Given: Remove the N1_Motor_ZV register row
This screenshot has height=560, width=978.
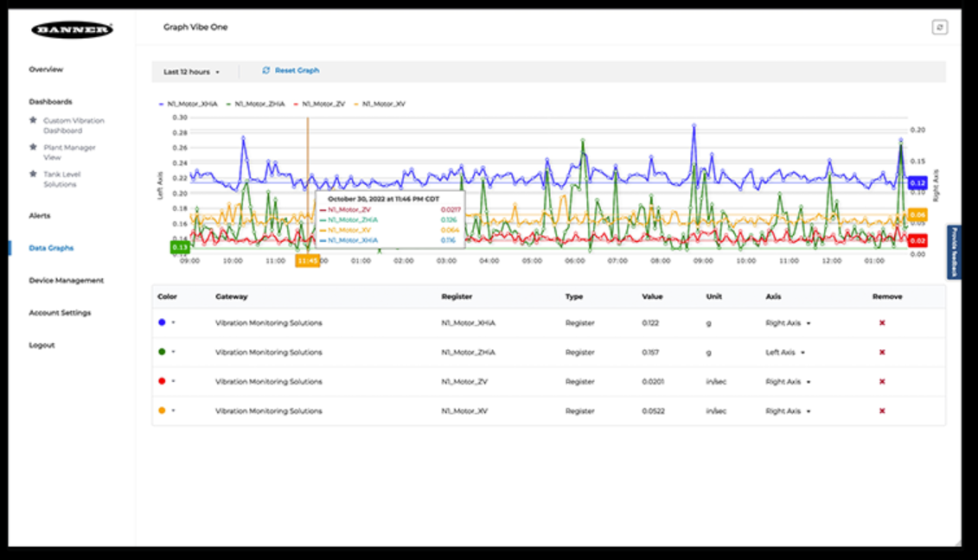Looking at the screenshot, I should (882, 382).
